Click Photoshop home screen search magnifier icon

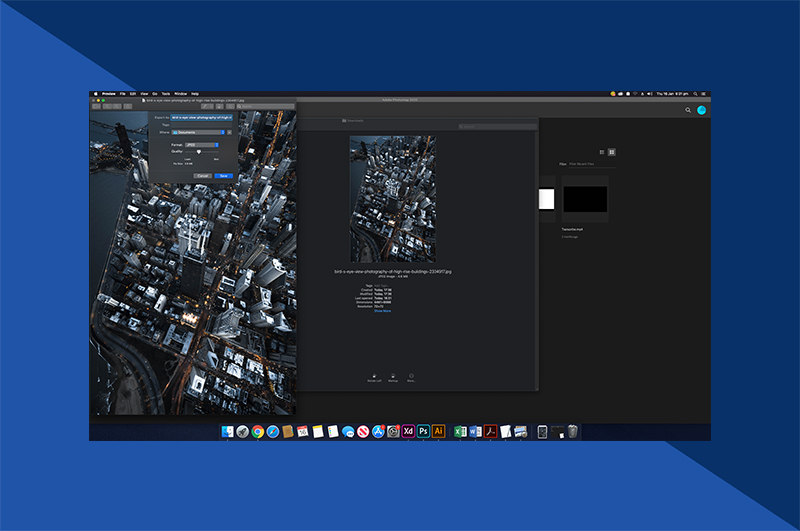pos(688,110)
